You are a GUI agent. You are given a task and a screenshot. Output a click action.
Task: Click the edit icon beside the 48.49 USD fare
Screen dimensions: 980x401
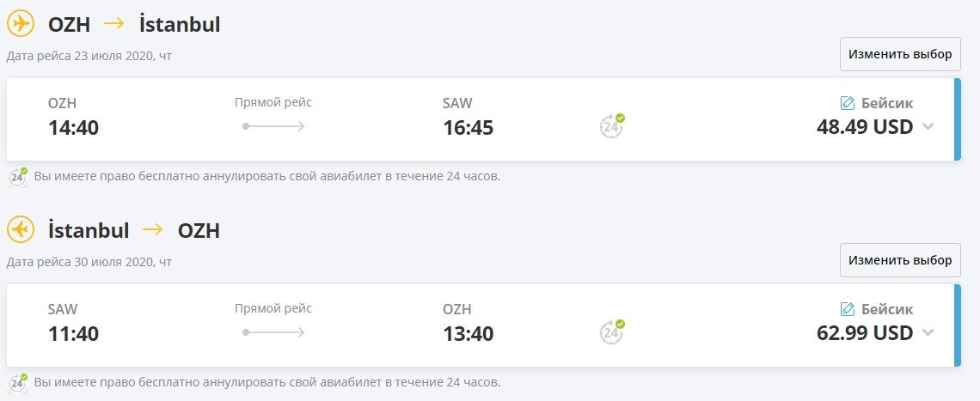[x=847, y=103]
